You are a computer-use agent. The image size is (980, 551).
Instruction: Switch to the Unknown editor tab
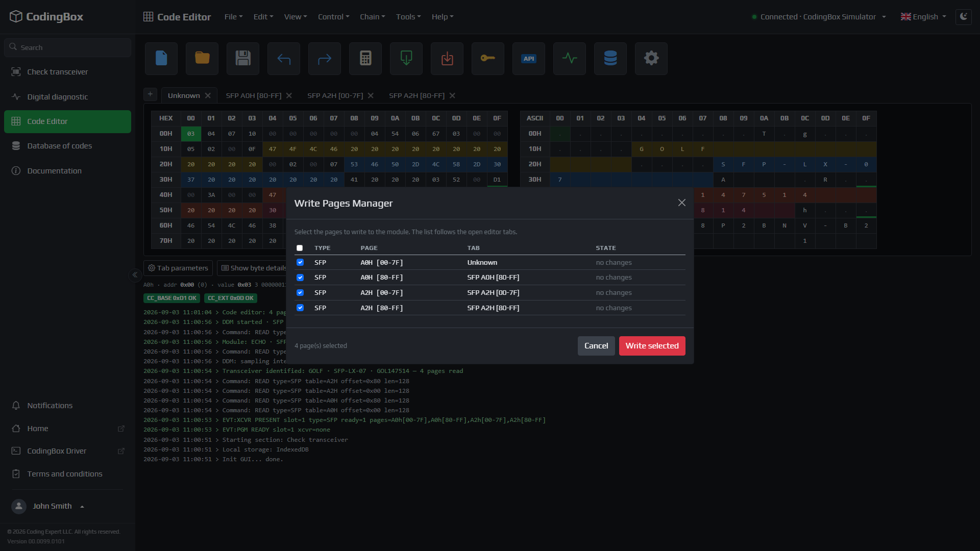click(184, 95)
